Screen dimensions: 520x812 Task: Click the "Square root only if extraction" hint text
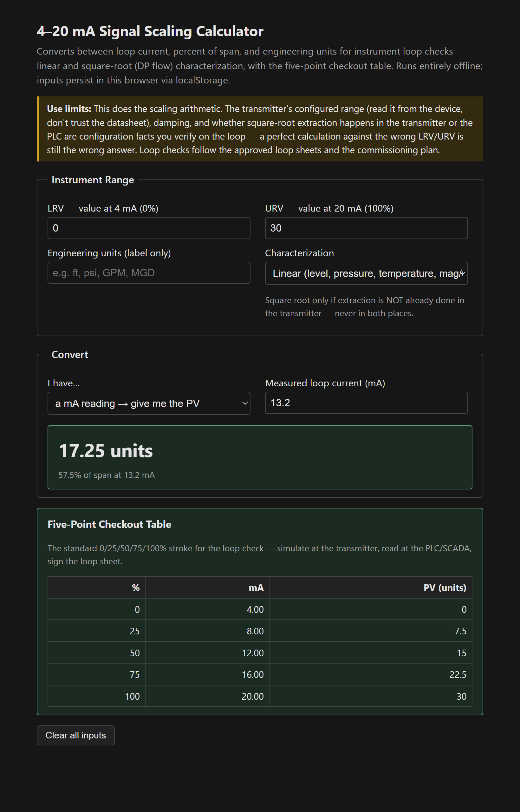point(364,307)
